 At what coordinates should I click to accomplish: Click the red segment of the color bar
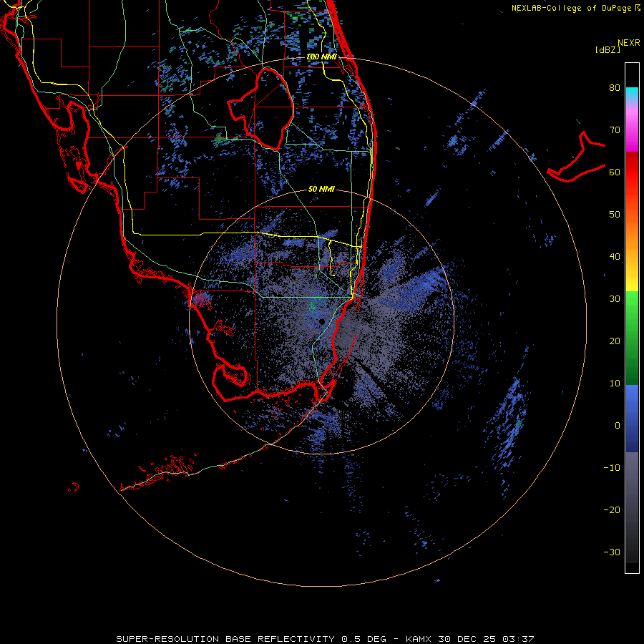(x=632, y=172)
